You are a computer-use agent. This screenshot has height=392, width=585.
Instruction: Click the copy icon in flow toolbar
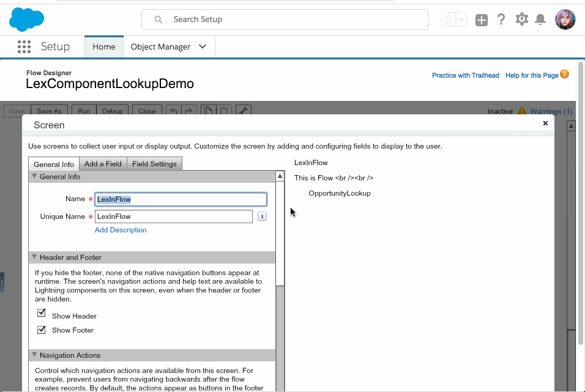pyautogui.click(x=208, y=111)
